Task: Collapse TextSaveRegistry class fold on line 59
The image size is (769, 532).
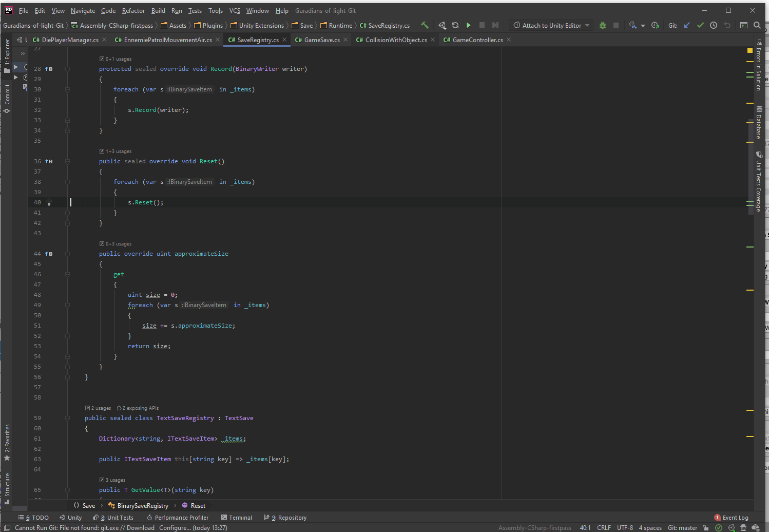Action: point(67,418)
